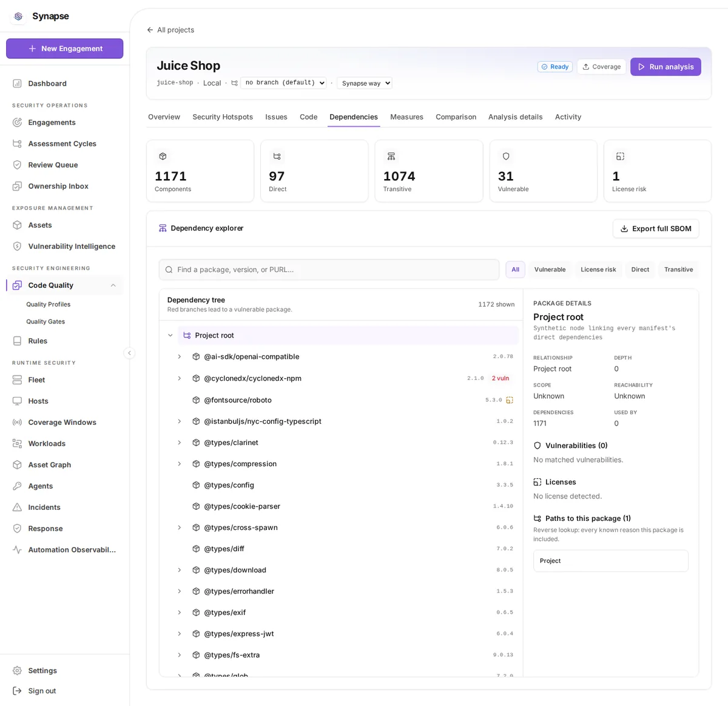Click the back arrow to All projects
Screen dimensions: 728x706
pyautogui.click(x=150, y=30)
